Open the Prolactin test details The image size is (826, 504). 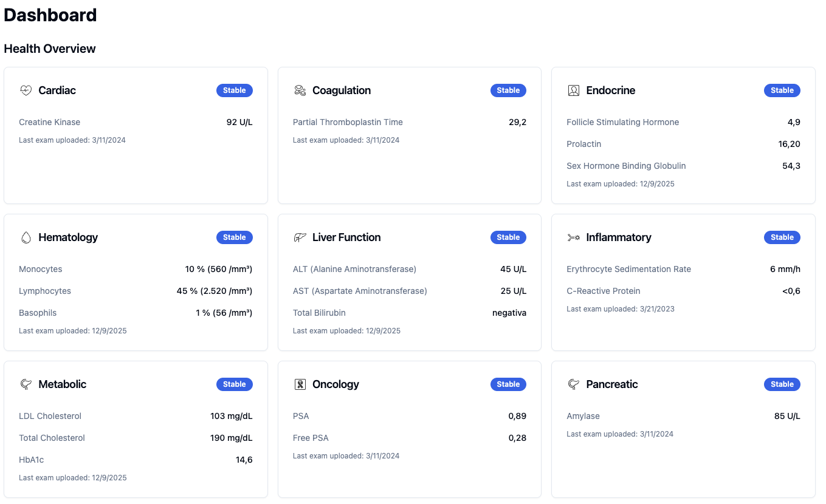pos(583,144)
